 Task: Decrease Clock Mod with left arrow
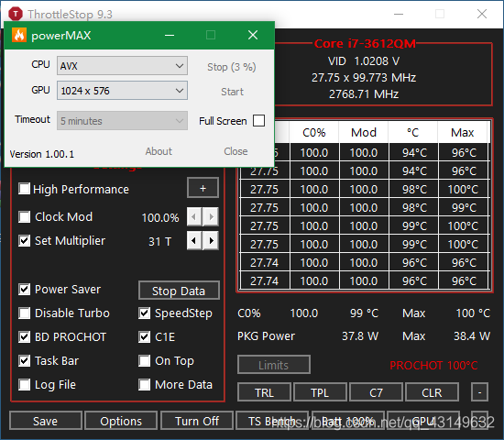[x=194, y=216]
